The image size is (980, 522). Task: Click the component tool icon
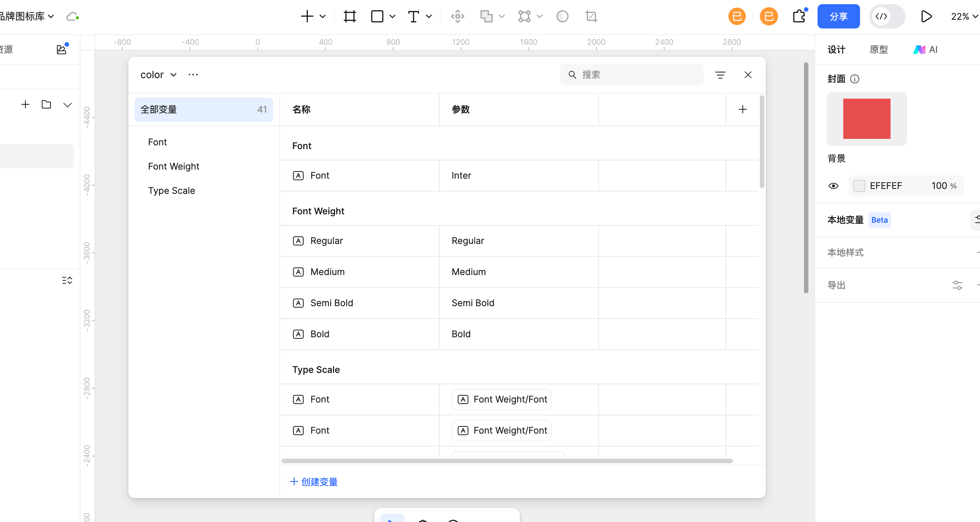coord(457,16)
